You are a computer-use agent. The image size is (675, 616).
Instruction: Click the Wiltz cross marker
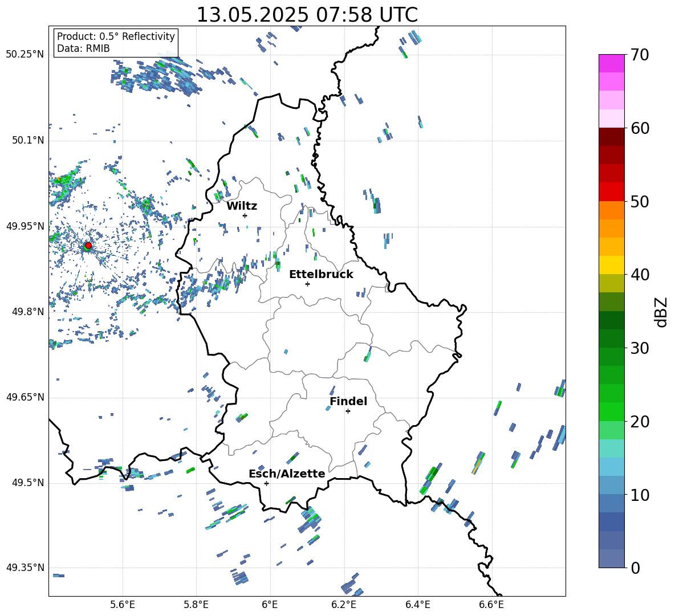pyautogui.click(x=245, y=215)
